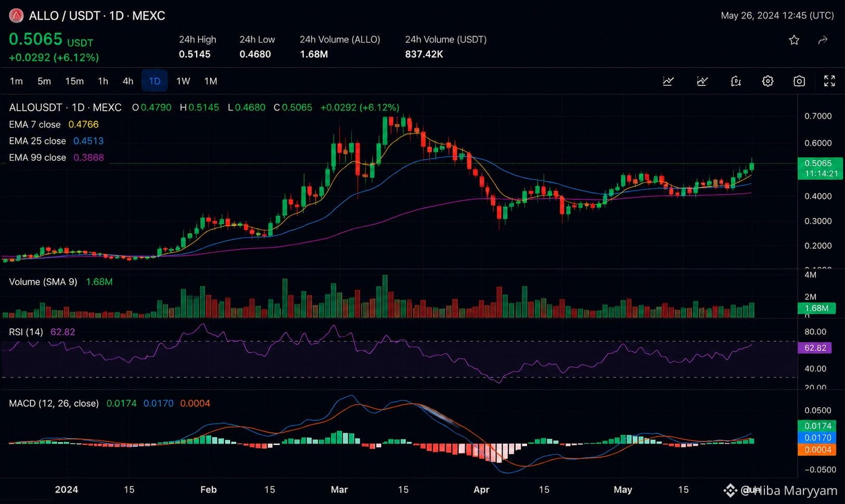845x504 pixels.
Task: Select the RSI (14) indicator label
Action: tap(26, 332)
